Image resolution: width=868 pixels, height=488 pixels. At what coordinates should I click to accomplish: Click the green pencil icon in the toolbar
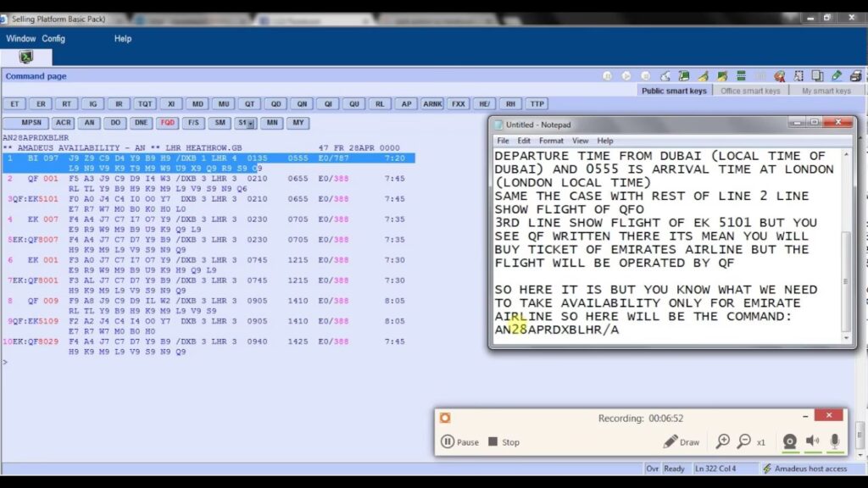pyautogui.click(x=837, y=76)
